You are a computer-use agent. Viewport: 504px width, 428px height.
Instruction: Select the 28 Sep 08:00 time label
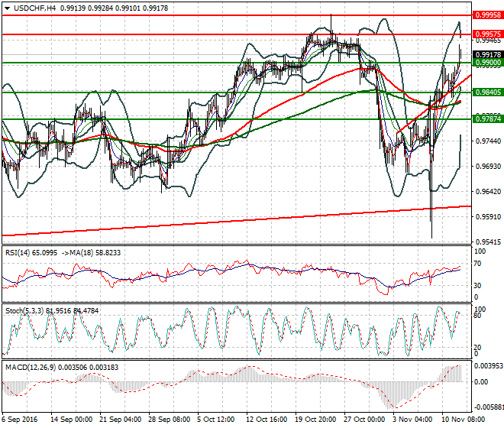tap(169, 420)
